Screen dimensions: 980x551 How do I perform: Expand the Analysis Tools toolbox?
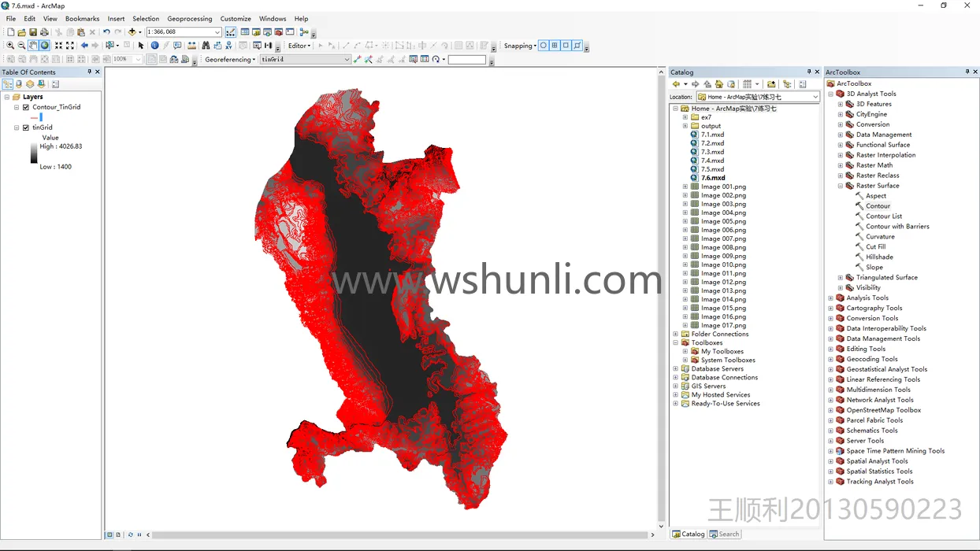(830, 298)
